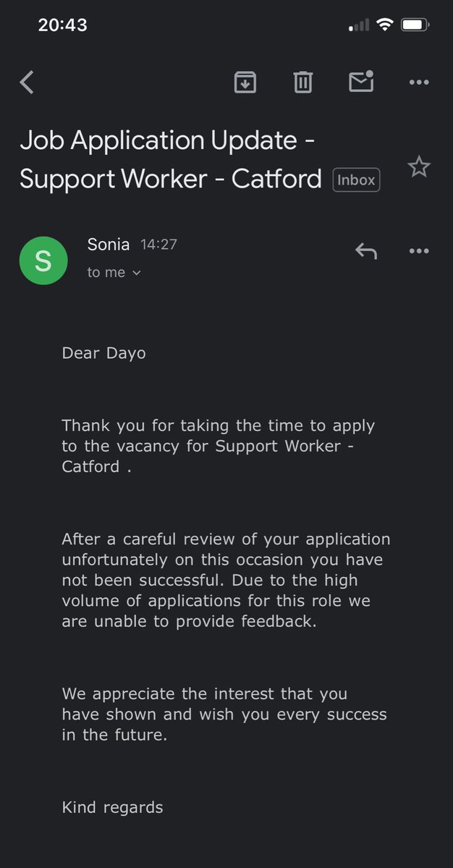Screen dimensions: 453x868
Task: Tap the Inbox label tag
Action: pyautogui.click(x=356, y=180)
